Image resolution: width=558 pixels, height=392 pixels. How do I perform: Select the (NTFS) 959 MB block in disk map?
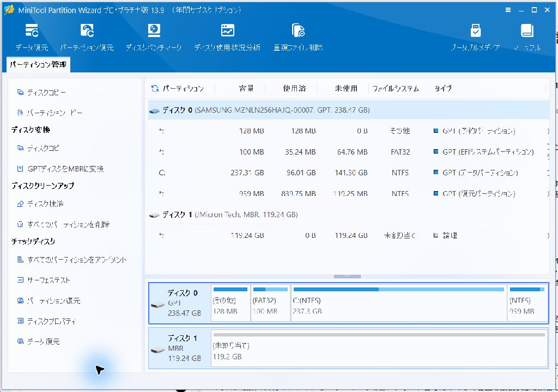[x=527, y=303]
